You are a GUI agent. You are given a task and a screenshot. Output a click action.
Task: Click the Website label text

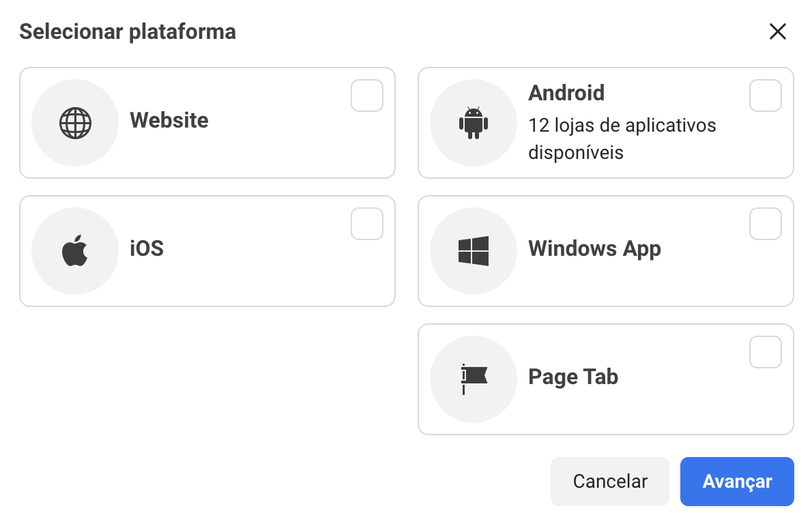click(x=169, y=121)
